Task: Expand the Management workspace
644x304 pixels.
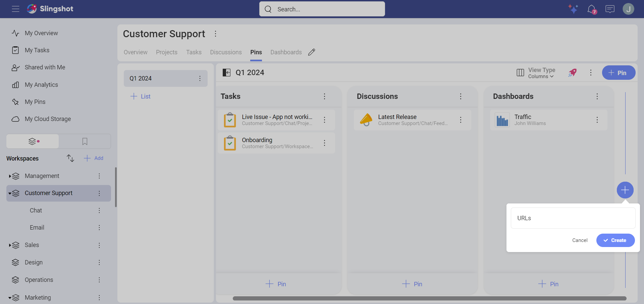Action: coord(10,176)
